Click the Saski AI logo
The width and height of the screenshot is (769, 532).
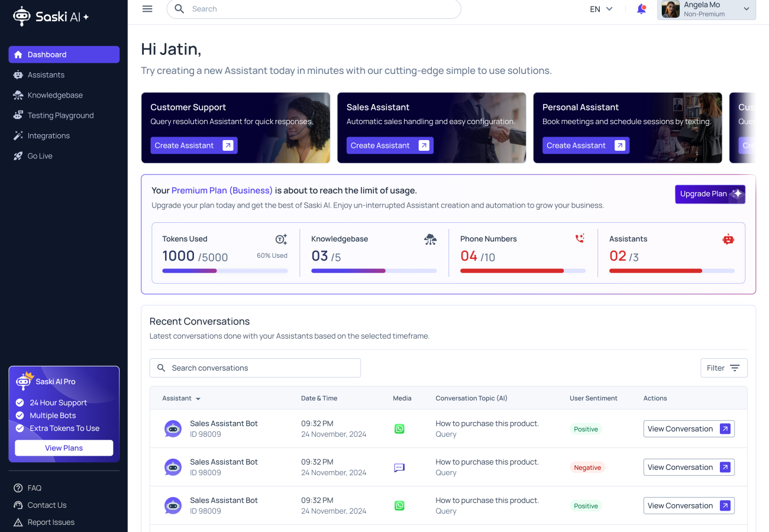(51, 17)
